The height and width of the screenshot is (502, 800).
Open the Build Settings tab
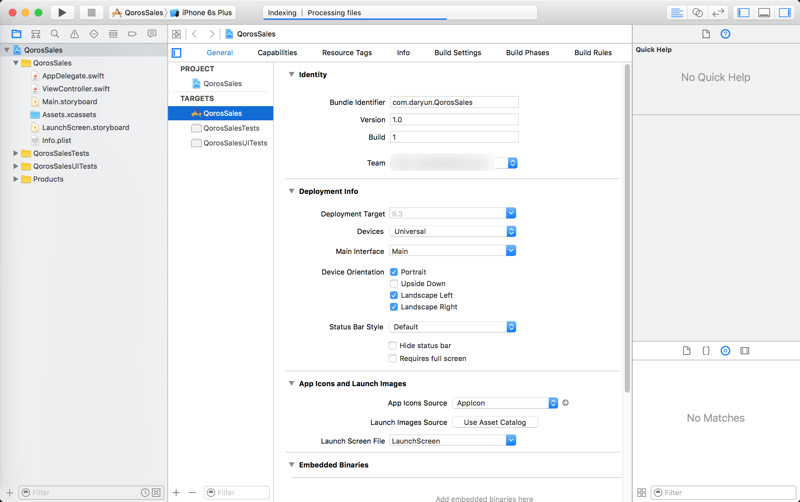pyautogui.click(x=458, y=53)
